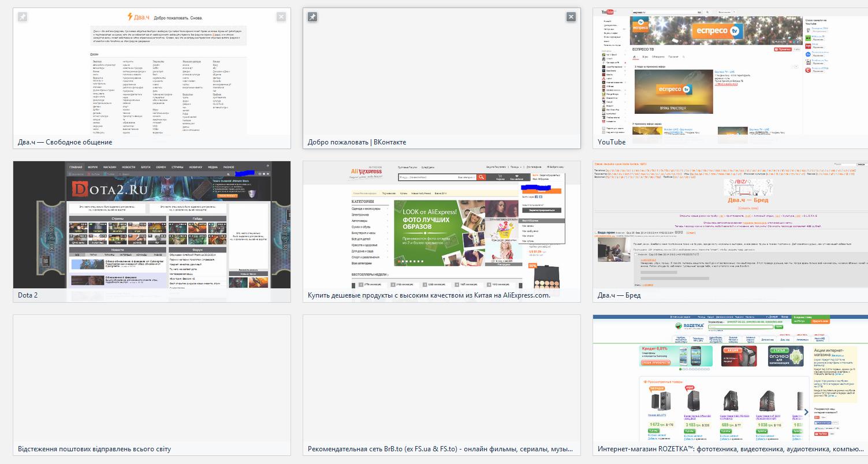Open the Dota 2 site thumbnail
The height and width of the screenshot is (464, 868).
(152, 224)
